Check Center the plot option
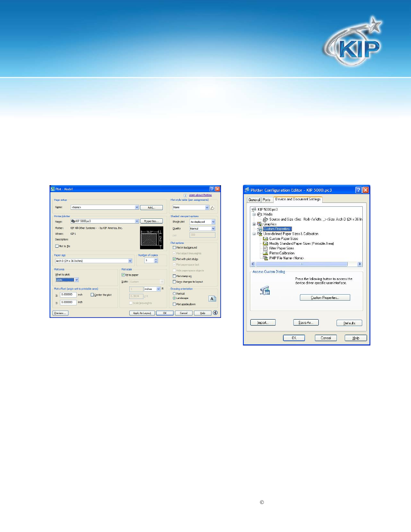Viewport: 411px width, 532px height. click(x=92, y=295)
